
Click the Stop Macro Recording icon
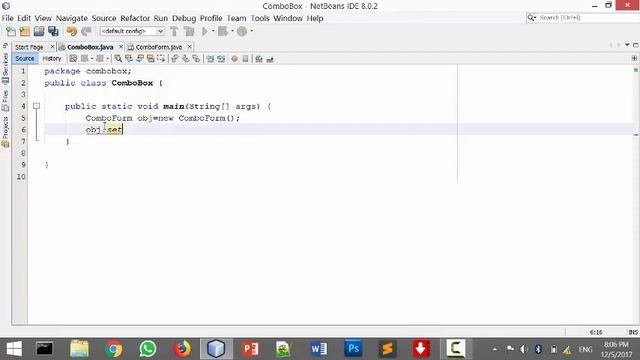click(x=245, y=59)
